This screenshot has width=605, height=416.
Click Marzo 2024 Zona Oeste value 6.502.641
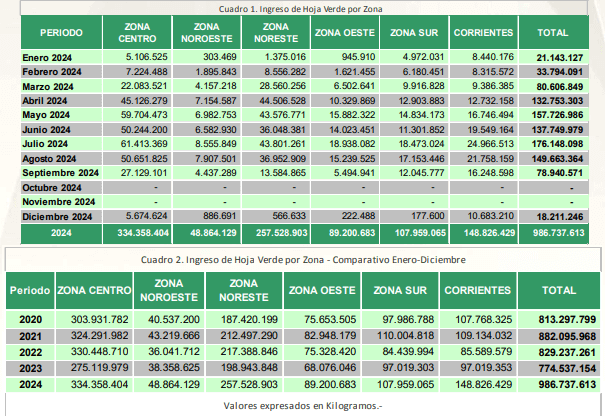[x=343, y=87]
